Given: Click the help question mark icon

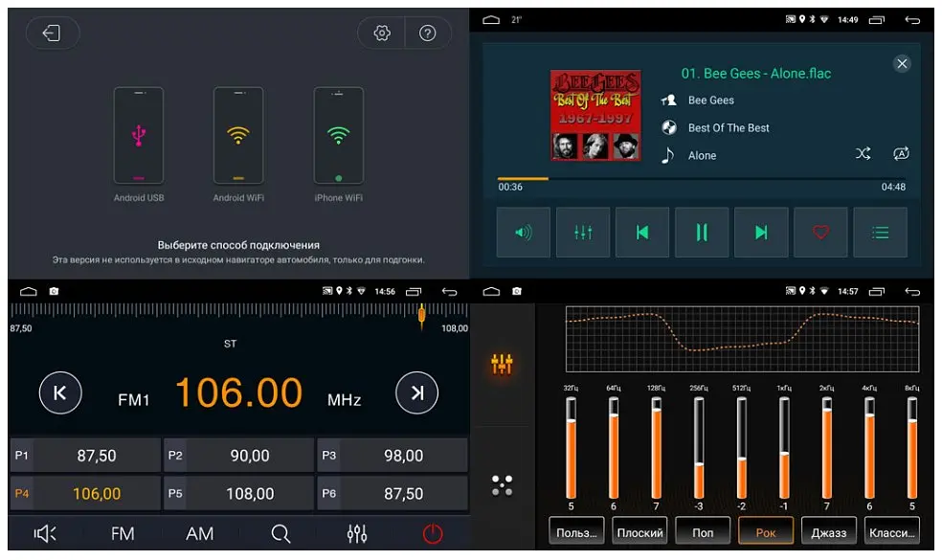Looking at the screenshot, I should click(428, 34).
